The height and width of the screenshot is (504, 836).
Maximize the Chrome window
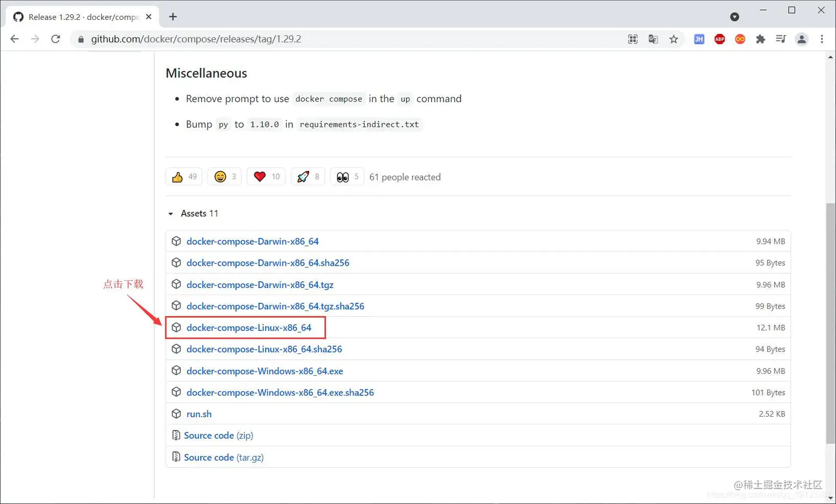pos(792,10)
